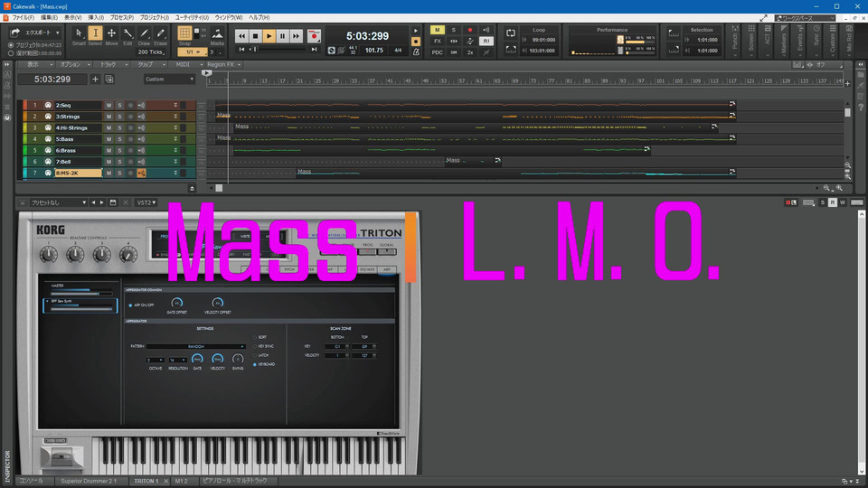Arm the transport Record button
868x488 pixels.
coord(314,36)
